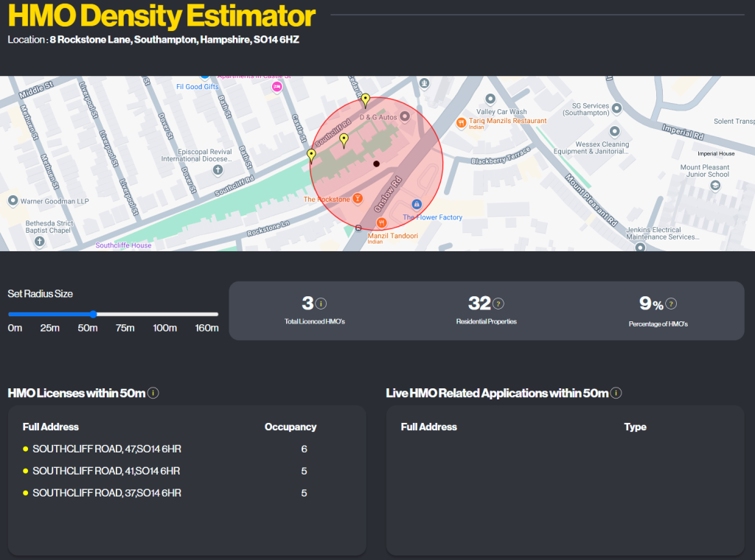This screenshot has height=560, width=755.
Task: Click Mount Pleasant Junior School marker
Action: pyautogui.click(x=715, y=185)
